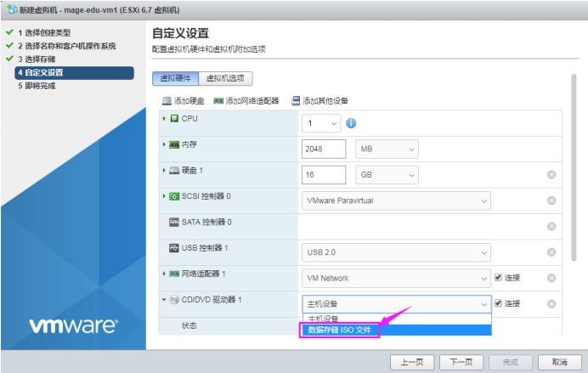The width and height of the screenshot is (588, 373).
Task: Expand the SCSI controller 0 row
Action: click(164, 196)
